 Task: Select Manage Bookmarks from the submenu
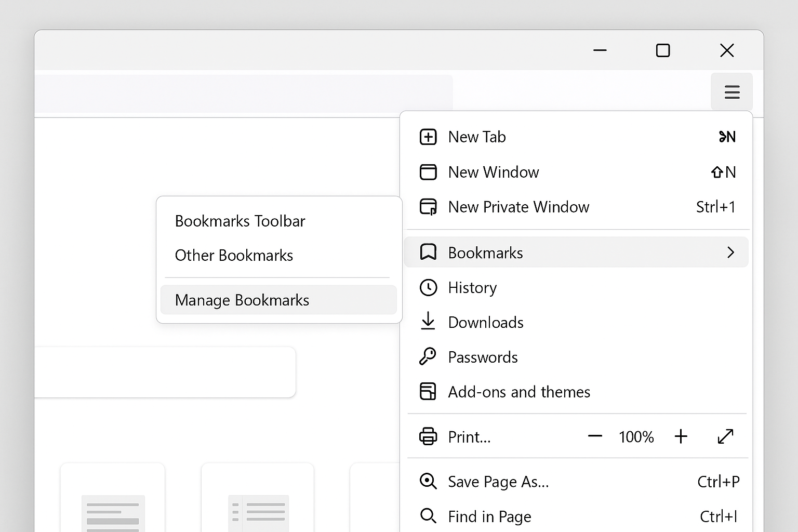pyautogui.click(x=242, y=300)
